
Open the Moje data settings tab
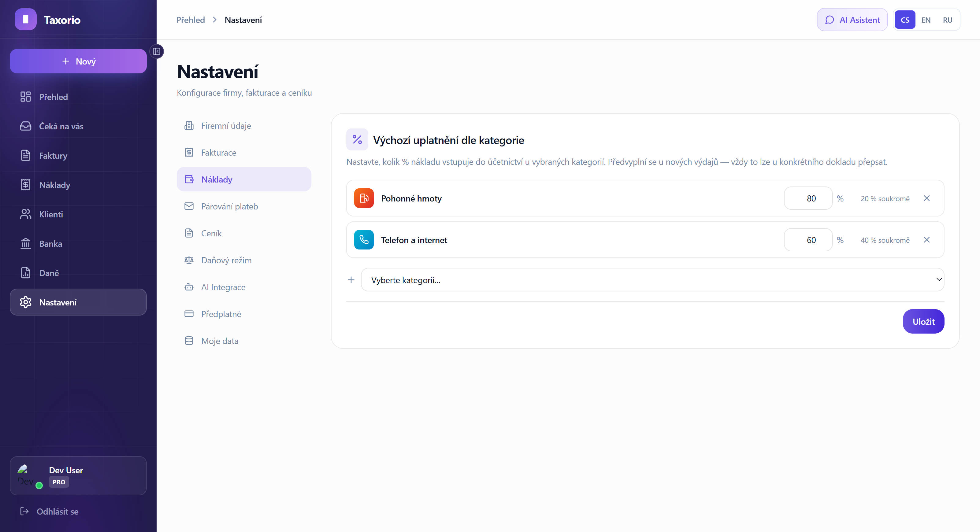[244, 341]
